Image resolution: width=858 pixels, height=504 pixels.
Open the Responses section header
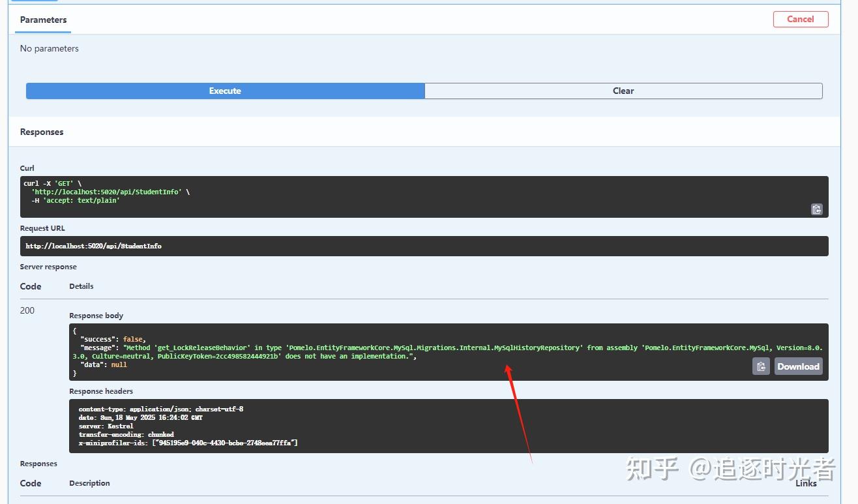coord(41,132)
